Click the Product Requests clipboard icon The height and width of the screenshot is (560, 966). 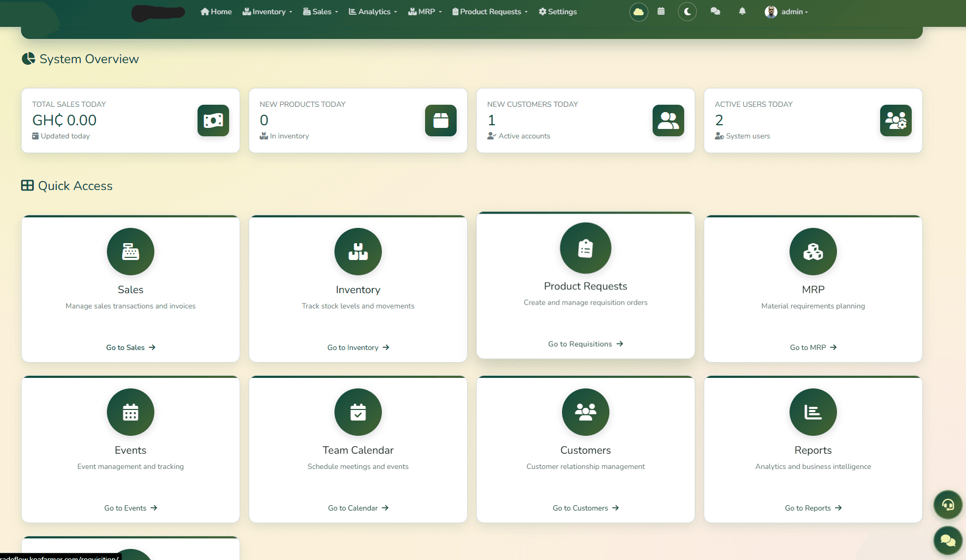click(586, 248)
